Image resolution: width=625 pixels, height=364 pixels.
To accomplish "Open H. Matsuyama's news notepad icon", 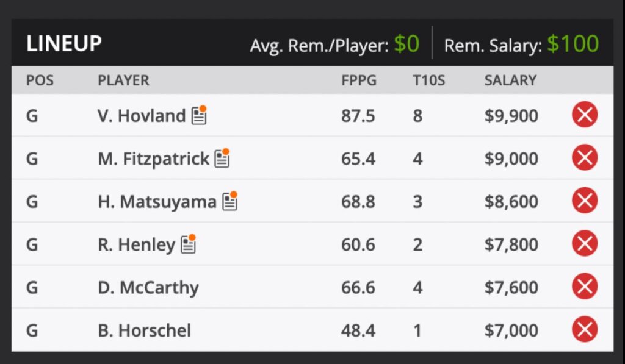I will tap(232, 200).
